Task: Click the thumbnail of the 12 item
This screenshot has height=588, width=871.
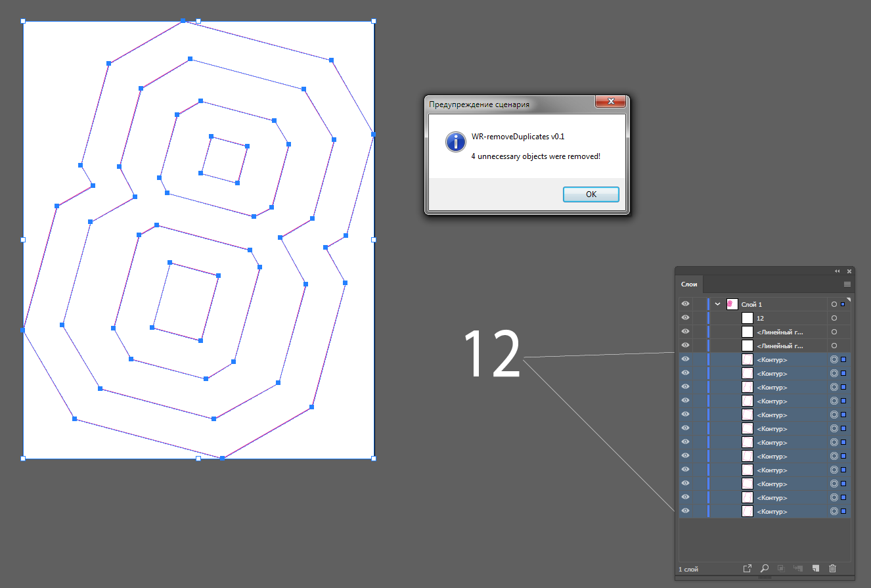Action: (x=747, y=318)
